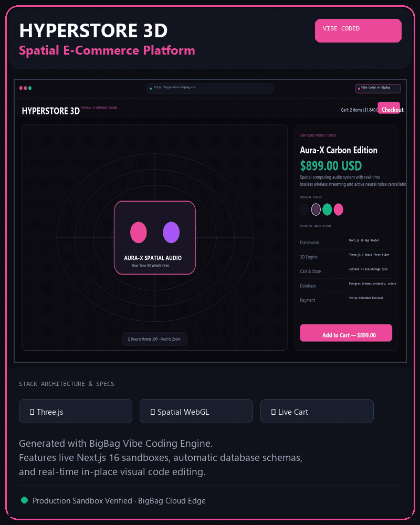Click the $899.00 USD price
The height and width of the screenshot is (525, 420).
331,166
